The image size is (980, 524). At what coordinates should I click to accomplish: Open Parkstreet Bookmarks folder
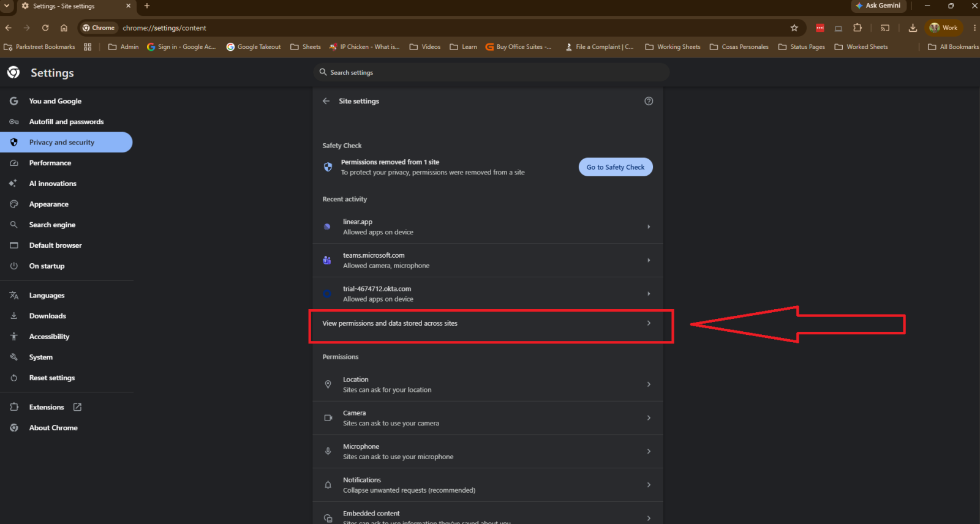40,47
